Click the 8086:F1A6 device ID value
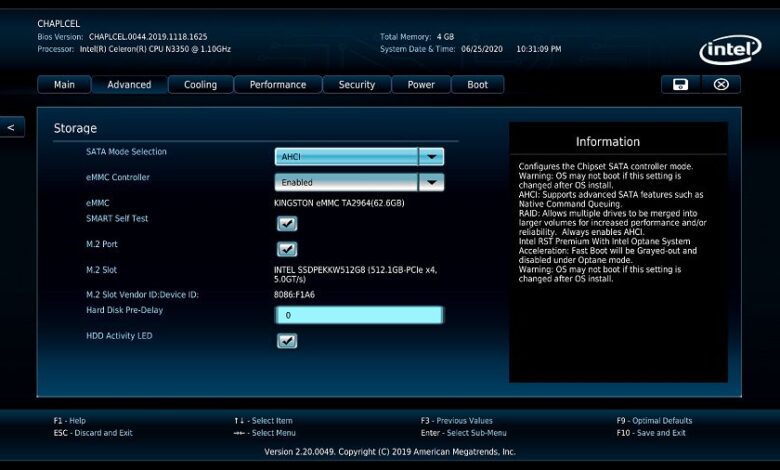This screenshot has height=470, width=780. tap(294, 294)
